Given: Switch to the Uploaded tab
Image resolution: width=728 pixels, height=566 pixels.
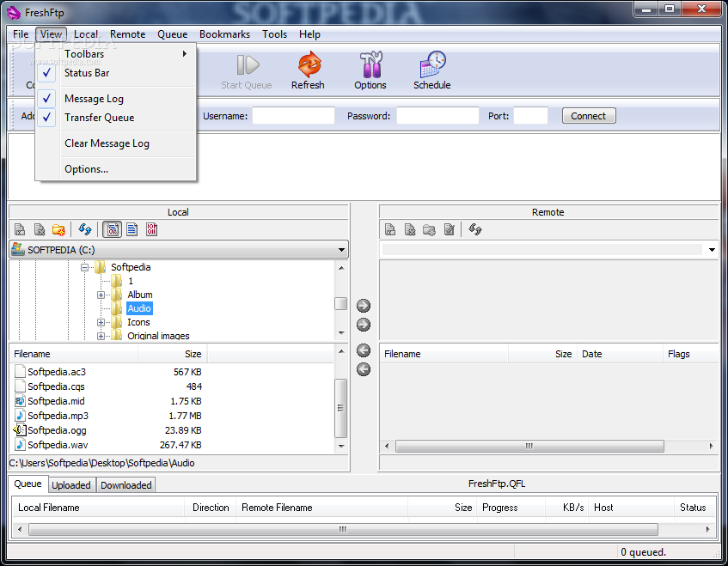Looking at the screenshot, I should [x=71, y=485].
